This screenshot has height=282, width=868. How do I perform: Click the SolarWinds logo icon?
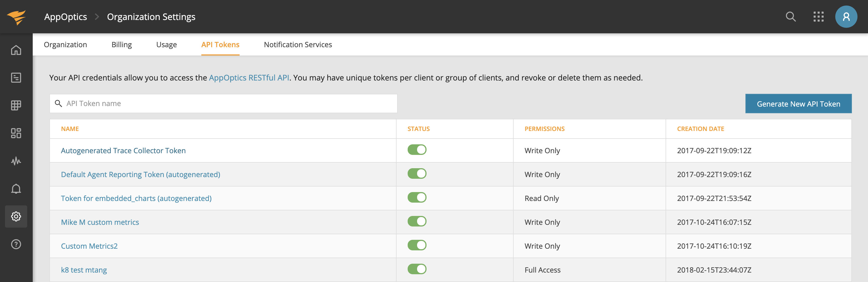pos(16,17)
